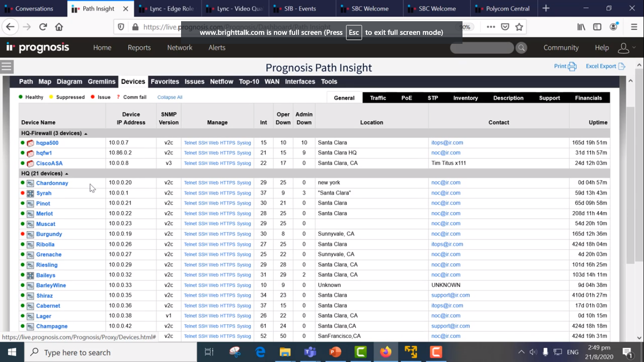This screenshot has height=362, width=644.
Task: Click the search magnifier button in Prognosis header
Action: pyautogui.click(x=521, y=48)
